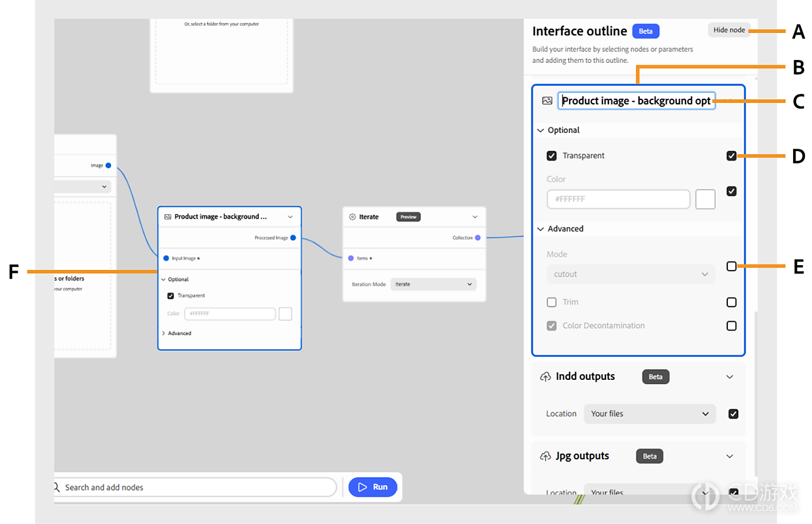Toggle the Transparent checkbox in outline panel
The height and width of the screenshot is (524, 812).
pos(551,156)
